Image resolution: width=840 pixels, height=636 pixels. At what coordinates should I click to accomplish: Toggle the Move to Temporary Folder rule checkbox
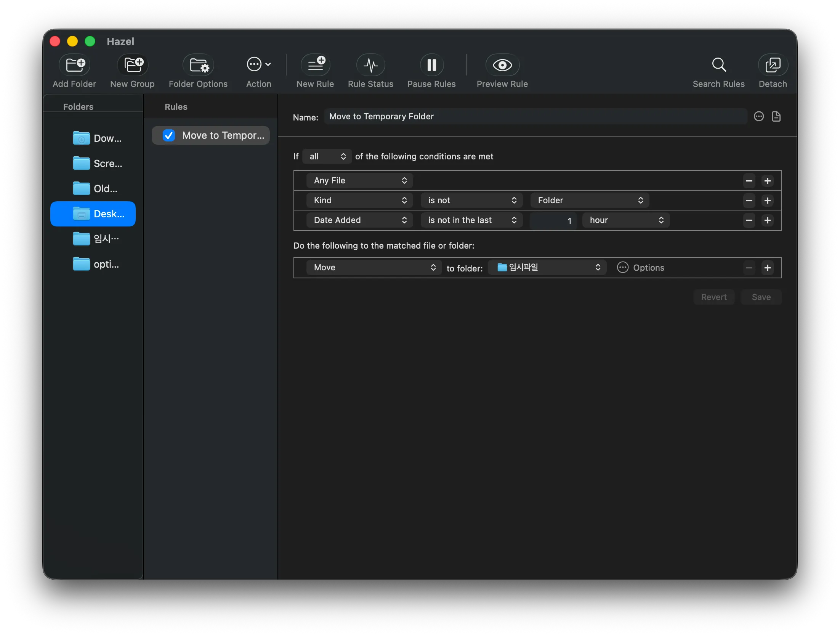169,135
